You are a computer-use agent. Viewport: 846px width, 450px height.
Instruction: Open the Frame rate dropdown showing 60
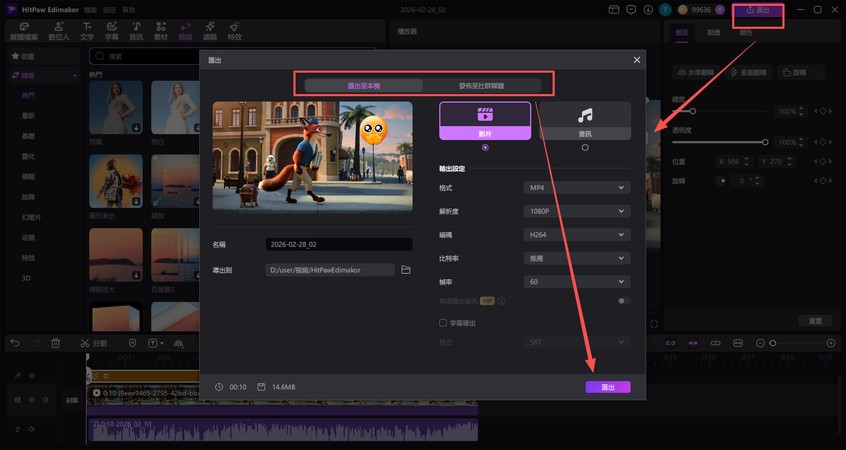[x=577, y=282]
